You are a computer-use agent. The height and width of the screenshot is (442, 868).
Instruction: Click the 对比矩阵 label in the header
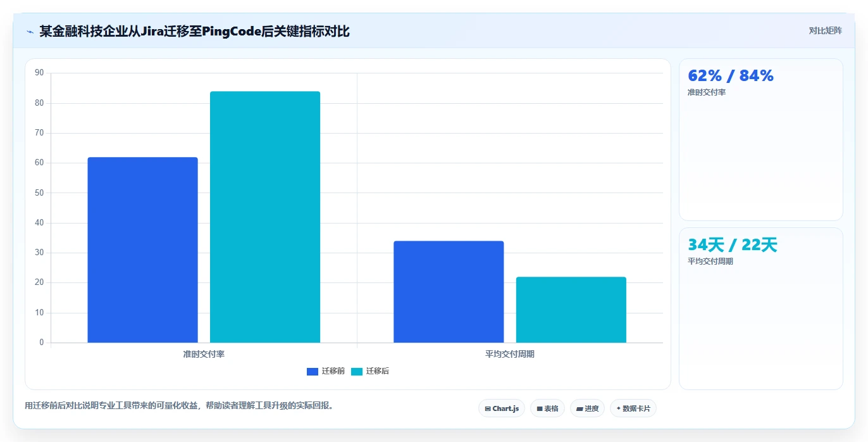(x=825, y=30)
